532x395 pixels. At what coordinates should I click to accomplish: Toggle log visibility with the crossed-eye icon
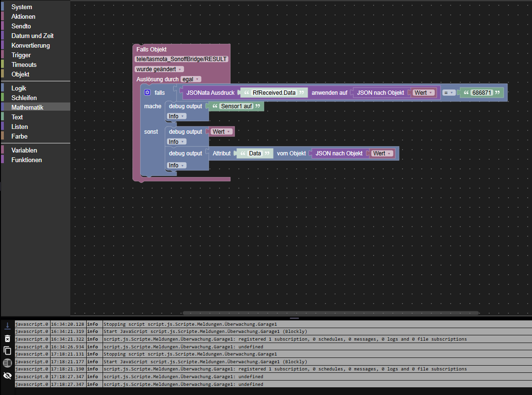(8, 375)
